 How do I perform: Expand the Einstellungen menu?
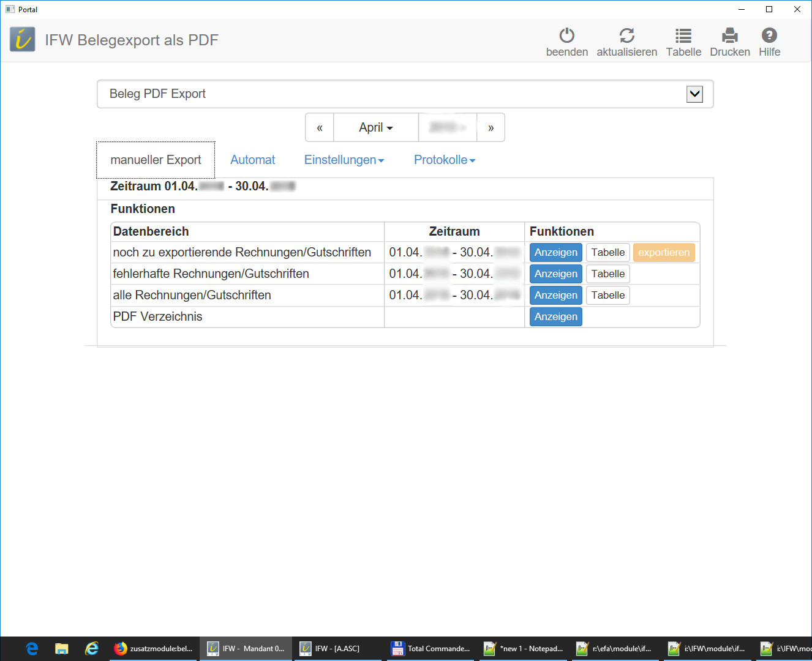[x=344, y=160]
